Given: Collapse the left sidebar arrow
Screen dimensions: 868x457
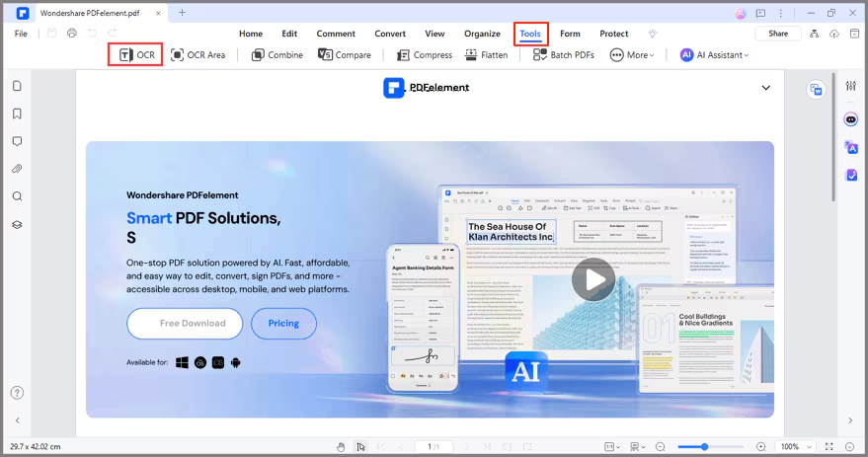Looking at the screenshot, I should 17,420.
